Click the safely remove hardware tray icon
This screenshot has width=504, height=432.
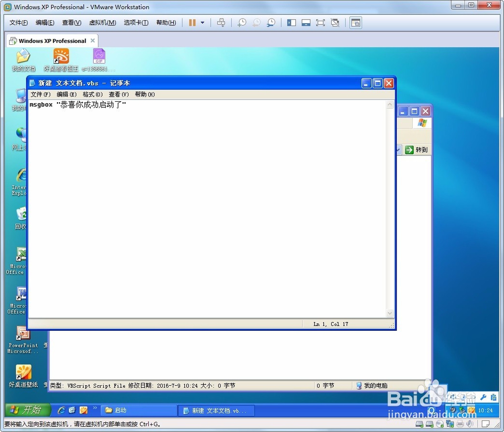click(x=462, y=410)
